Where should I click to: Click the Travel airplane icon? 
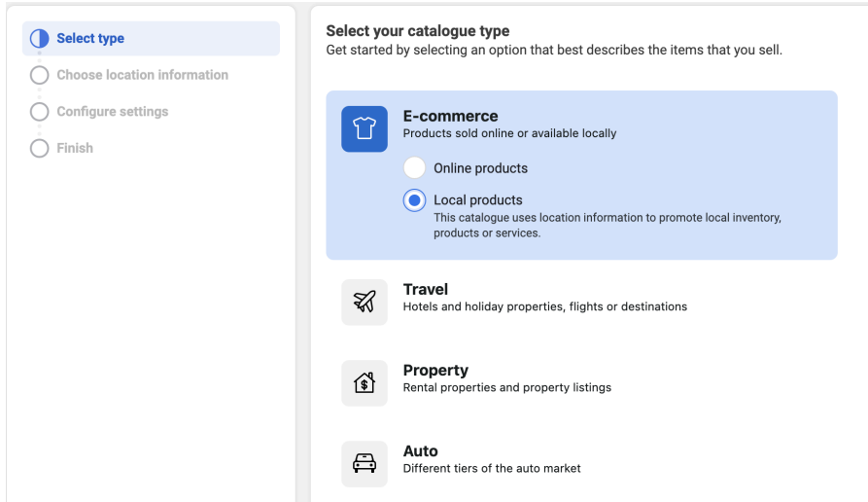[x=365, y=302]
